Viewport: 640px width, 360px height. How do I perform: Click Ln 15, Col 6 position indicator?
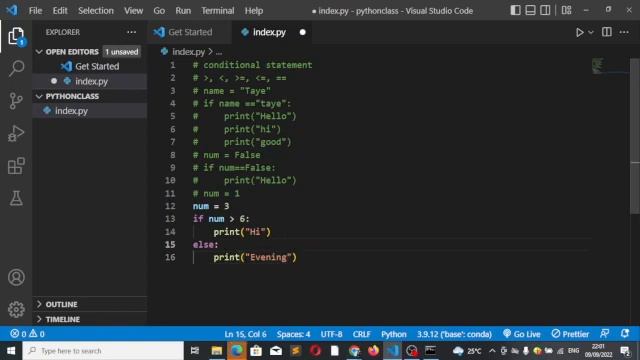(x=245, y=334)
